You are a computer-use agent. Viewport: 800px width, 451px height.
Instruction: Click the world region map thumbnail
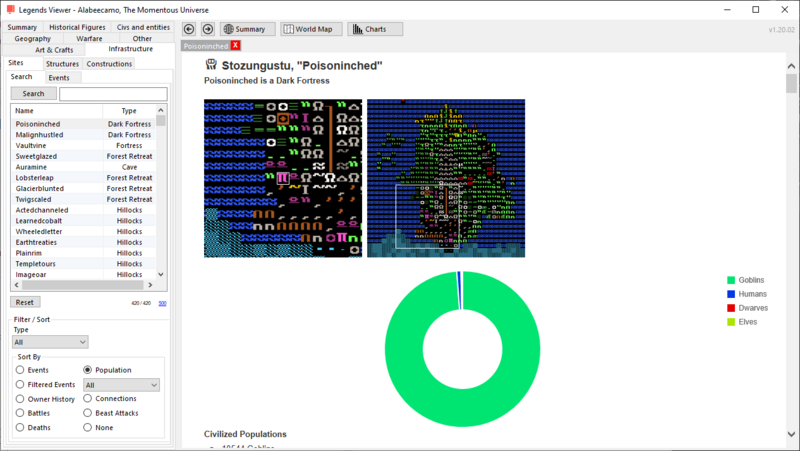click(446, 178)
